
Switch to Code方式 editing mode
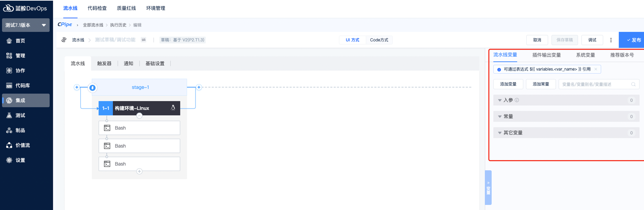tap(379, 40)
